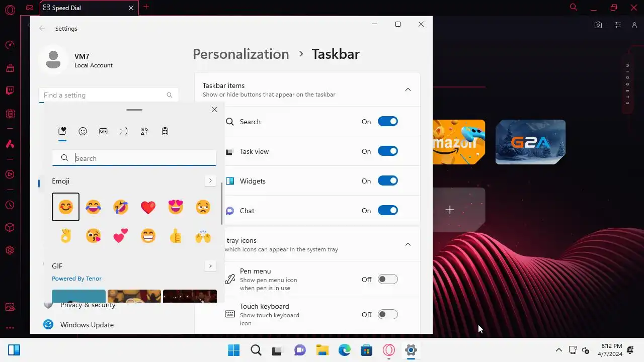The width and height of the screenshot is (644, 362).
Task: Select tears of joy emoji
Action: point(93,207)
